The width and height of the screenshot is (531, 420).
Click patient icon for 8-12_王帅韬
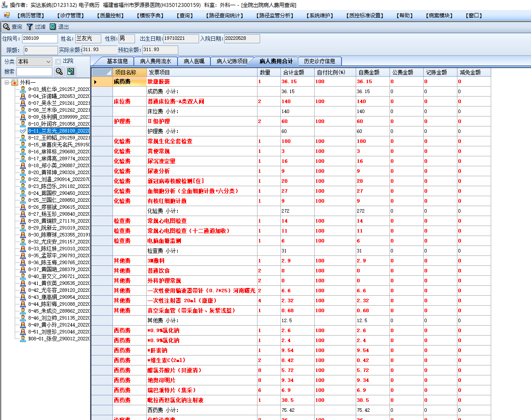[x=23, y=138]
